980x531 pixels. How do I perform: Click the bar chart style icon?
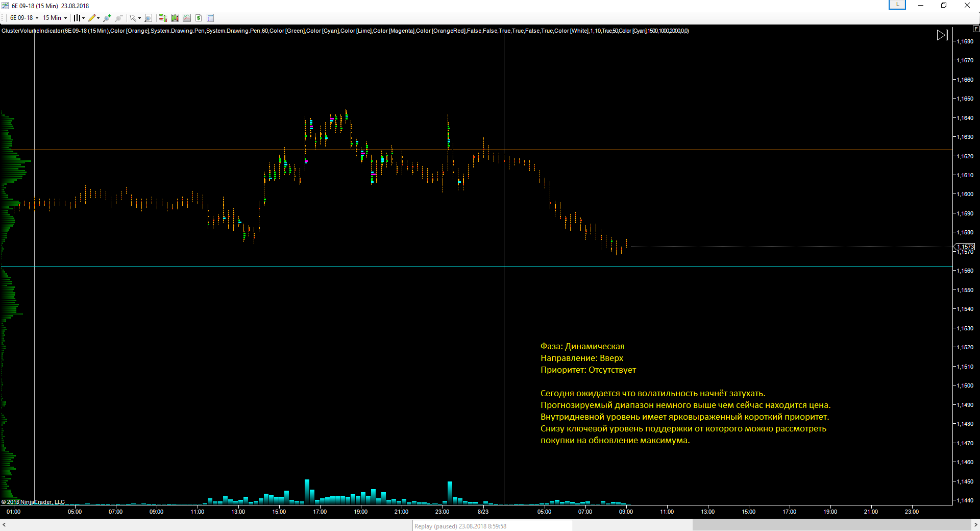(x=77, y=18)
